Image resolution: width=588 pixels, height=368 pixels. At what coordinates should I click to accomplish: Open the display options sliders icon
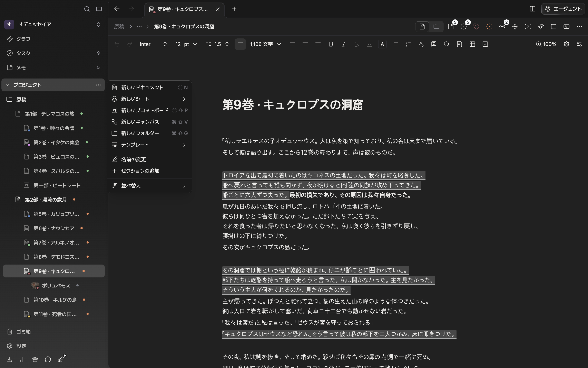(579, 44)
